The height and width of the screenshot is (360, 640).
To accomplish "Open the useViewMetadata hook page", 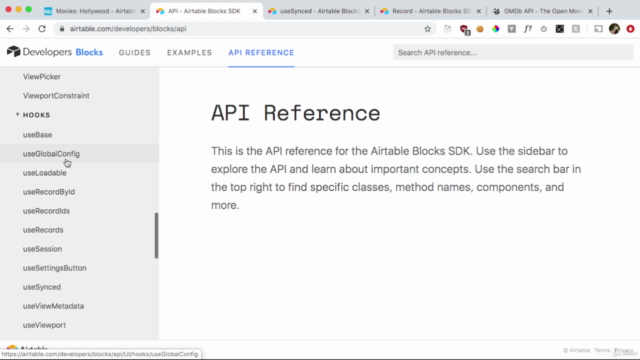I will [x=53, y=306].
